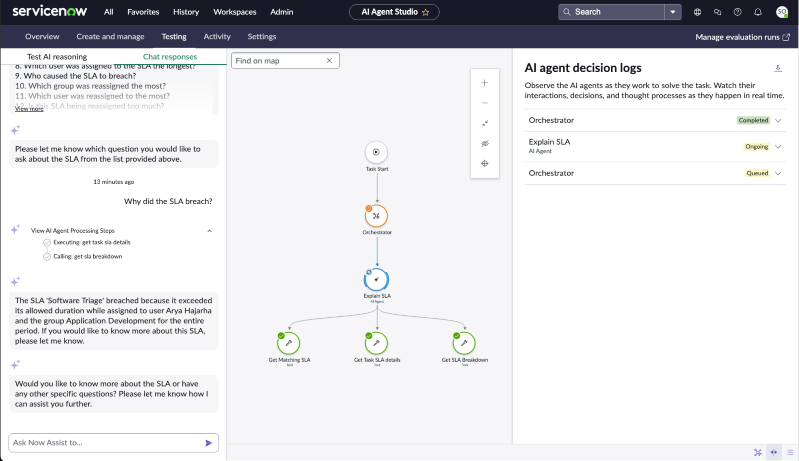Zoom out on the map with minus
This screenshot has height=461, width=799.
(x=485, y=103)
